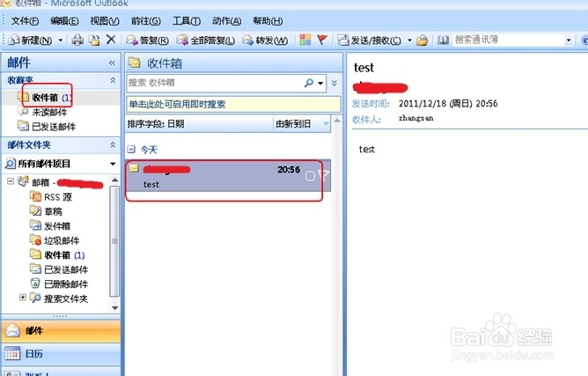Click the Forward (转发) button
The image size is (588, 376).
pos(265,40)
